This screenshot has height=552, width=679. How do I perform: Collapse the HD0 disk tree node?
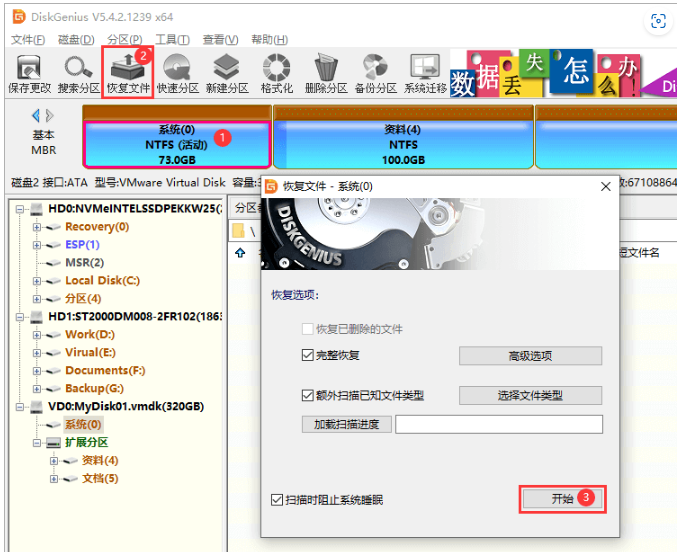pyautogui.click(x=19, y=209)
